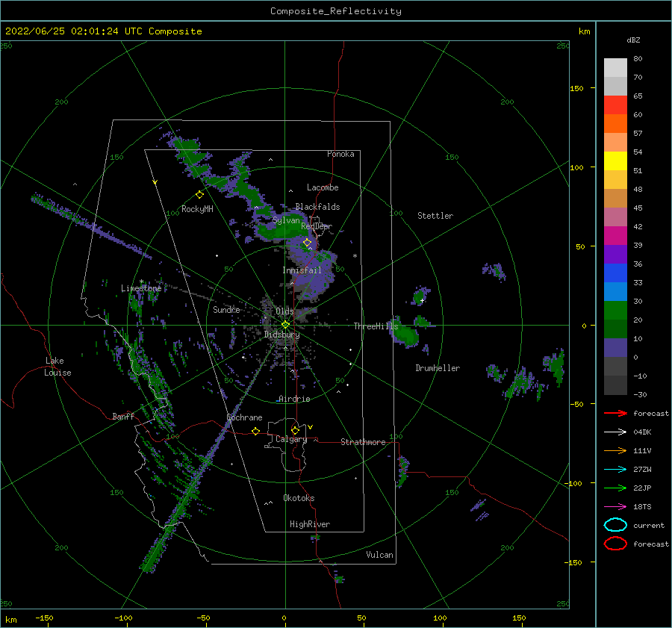Click the 'km' unit label at top right
Image resolution: width=672 pixels, height=628 pixels.
(584, 31)
